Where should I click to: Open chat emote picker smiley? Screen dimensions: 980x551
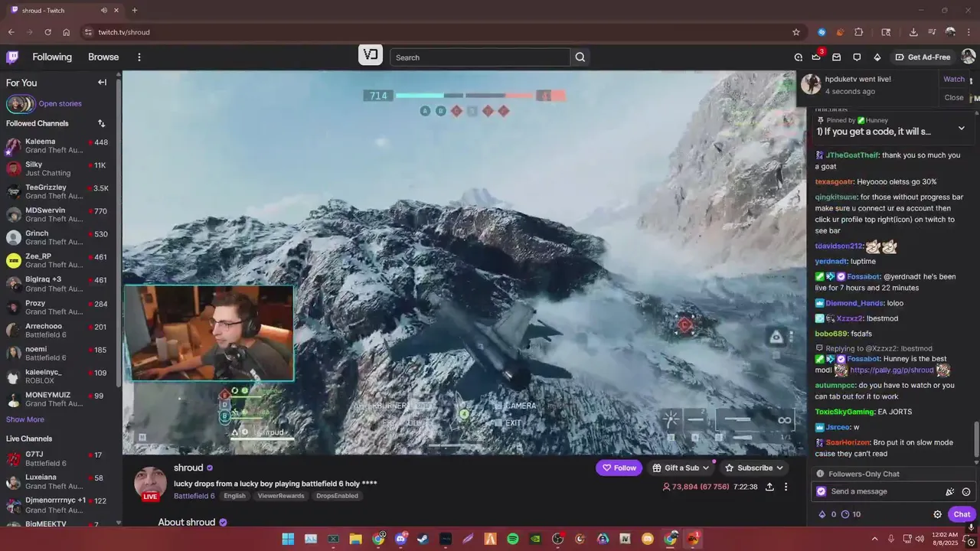(x=966, y=491)
